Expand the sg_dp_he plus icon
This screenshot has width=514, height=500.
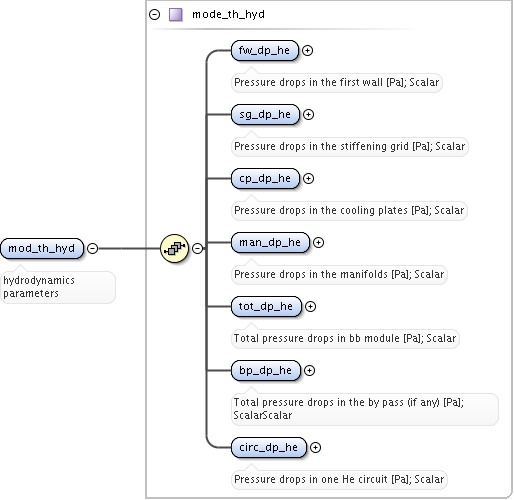[308, 115]
